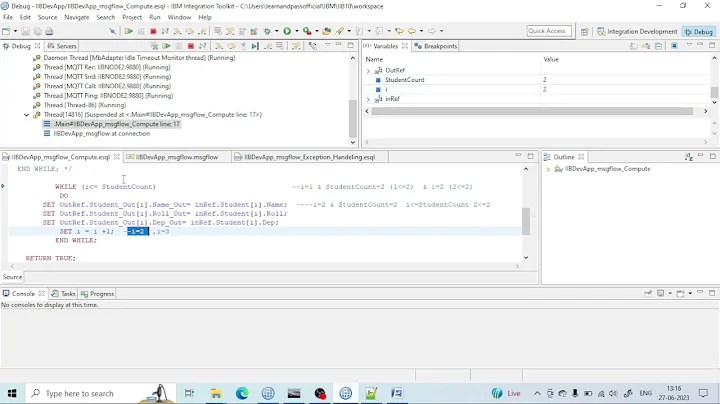Open Task View on the taskbar
Viewport: 720px width, 404px height.
[189, 393]
